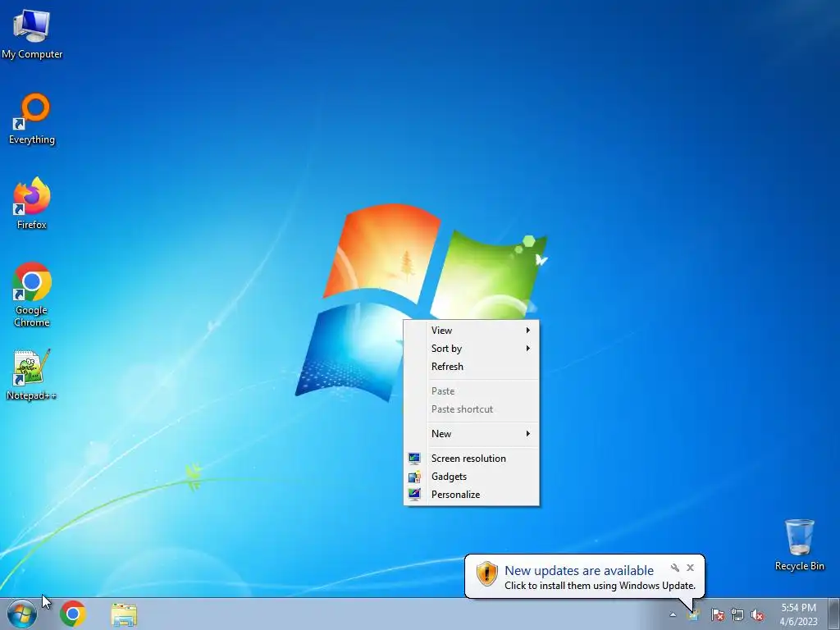Open the Windows Start button

point(21,614)
